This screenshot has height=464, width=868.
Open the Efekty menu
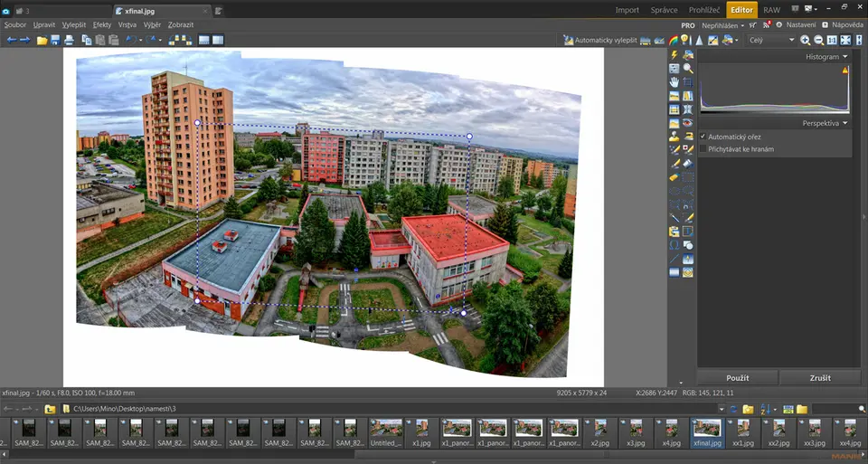point(102,25)
